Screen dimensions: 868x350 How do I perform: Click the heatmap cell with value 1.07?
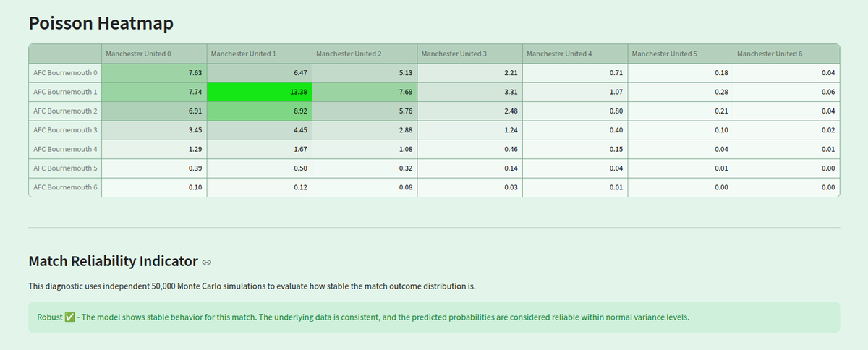pos(576,92)
